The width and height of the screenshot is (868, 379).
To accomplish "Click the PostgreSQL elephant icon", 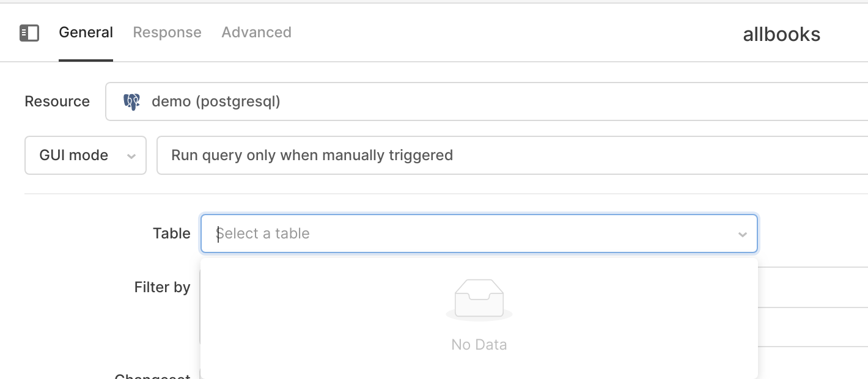I will [131, 101].
